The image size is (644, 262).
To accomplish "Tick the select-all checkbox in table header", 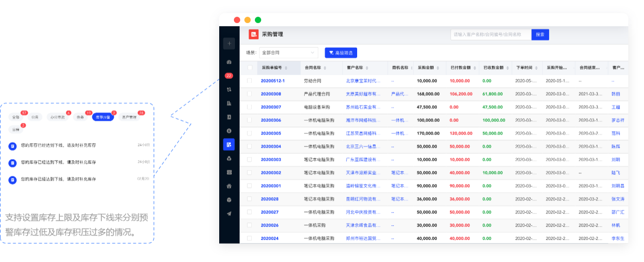I will pyautogui.click(x=250, y=68).
